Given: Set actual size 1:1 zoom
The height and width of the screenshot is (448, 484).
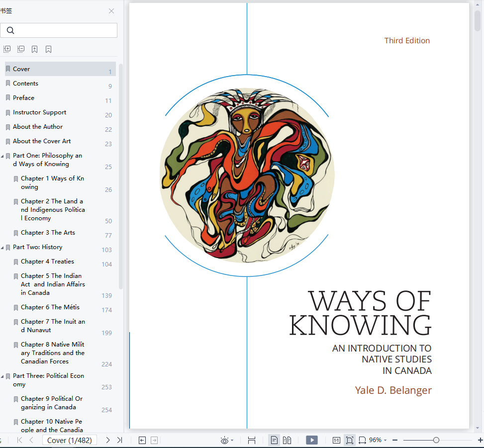Looking at the screenshot, I should click(336, 440).
